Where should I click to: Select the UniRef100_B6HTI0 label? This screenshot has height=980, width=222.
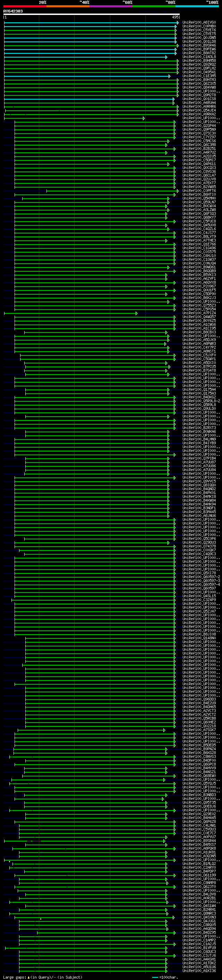[x=199, y=194]
